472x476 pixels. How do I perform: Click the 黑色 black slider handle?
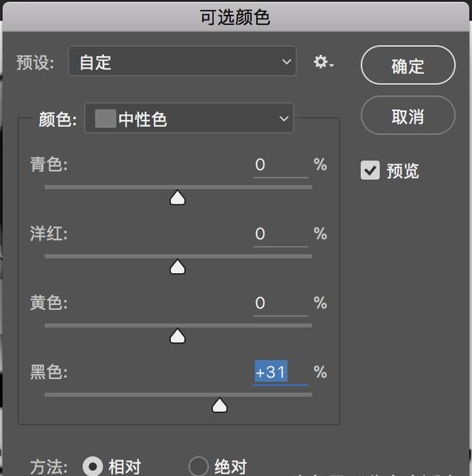click(219, 405)
